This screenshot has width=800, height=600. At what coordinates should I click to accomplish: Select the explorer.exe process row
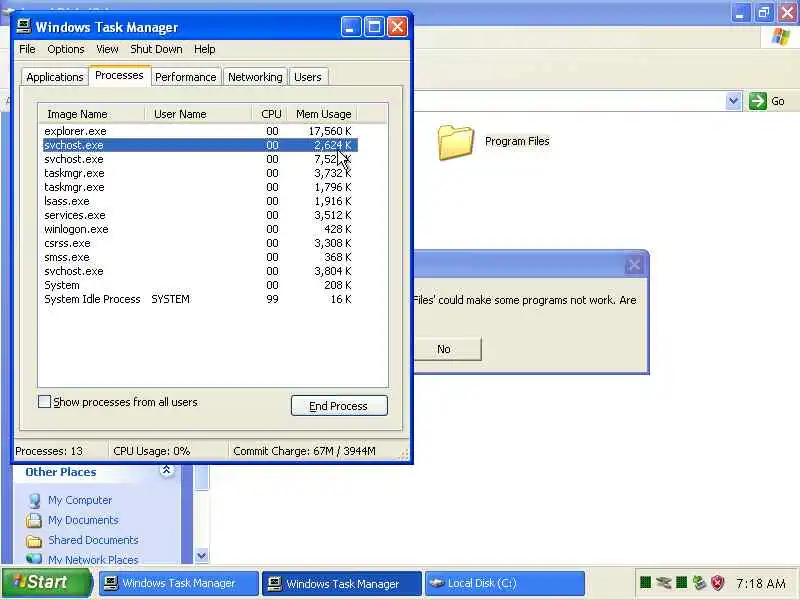coord(200,131)
